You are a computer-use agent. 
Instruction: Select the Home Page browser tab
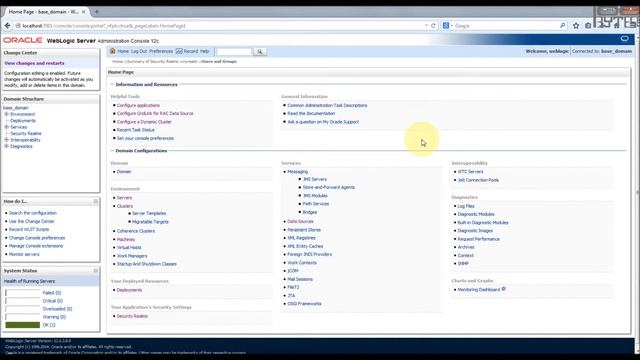pos(43,12)
